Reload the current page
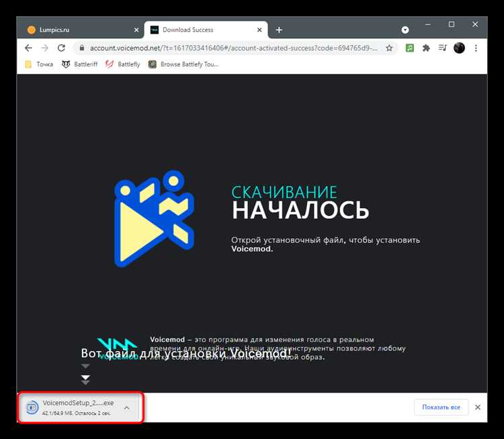Image resolution: width=504 pixels, height=439 pixels. (x=61, y=48)
